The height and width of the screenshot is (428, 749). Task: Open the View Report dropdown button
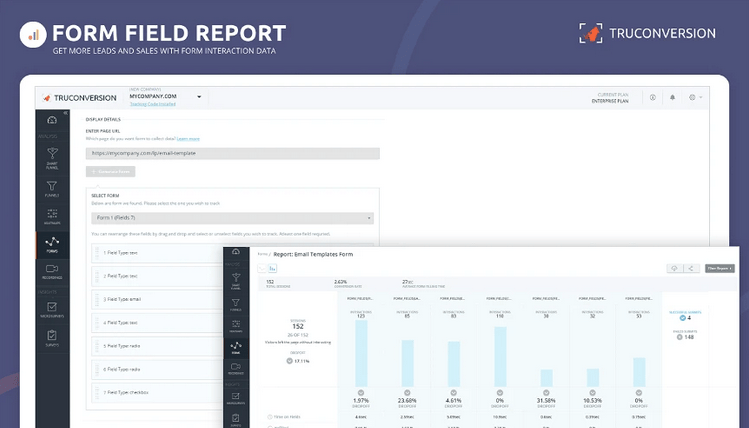click(x=719, y=268)
